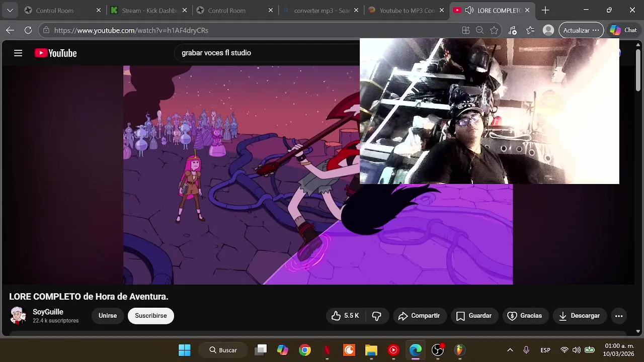644x362 pixels.
Task: Open Copilot Chat in Edge
Action: (623, 30)
